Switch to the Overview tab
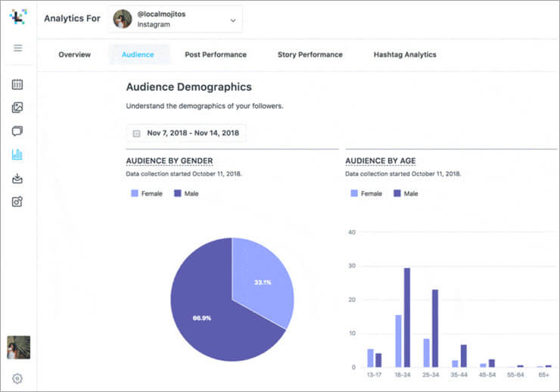560x392 pixels. coord(75,54)
